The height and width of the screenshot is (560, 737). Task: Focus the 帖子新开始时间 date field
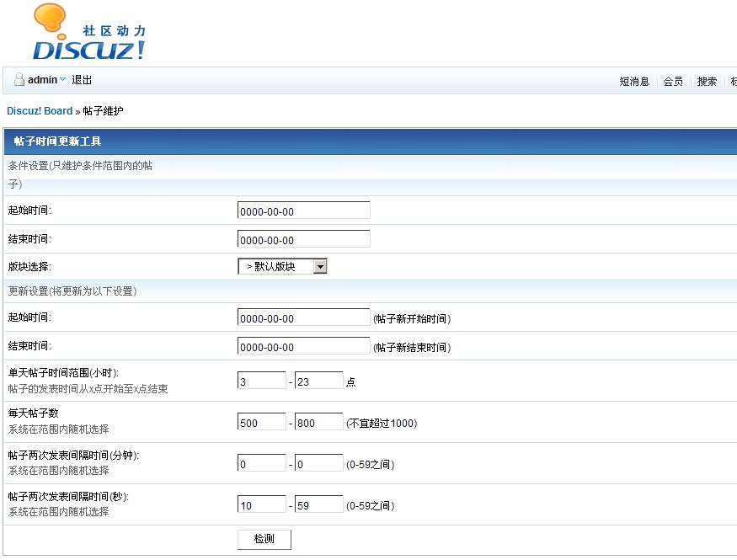pyautogui.click(x=303, y=317)
